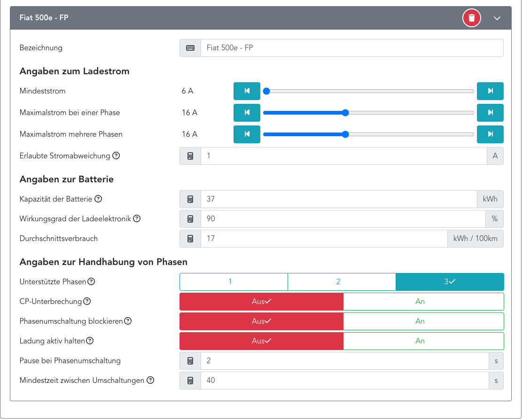This screenshot has width=530, height=420.
Task: Show help for Phasenumschaltung blockieren
Action: point(128,321)
